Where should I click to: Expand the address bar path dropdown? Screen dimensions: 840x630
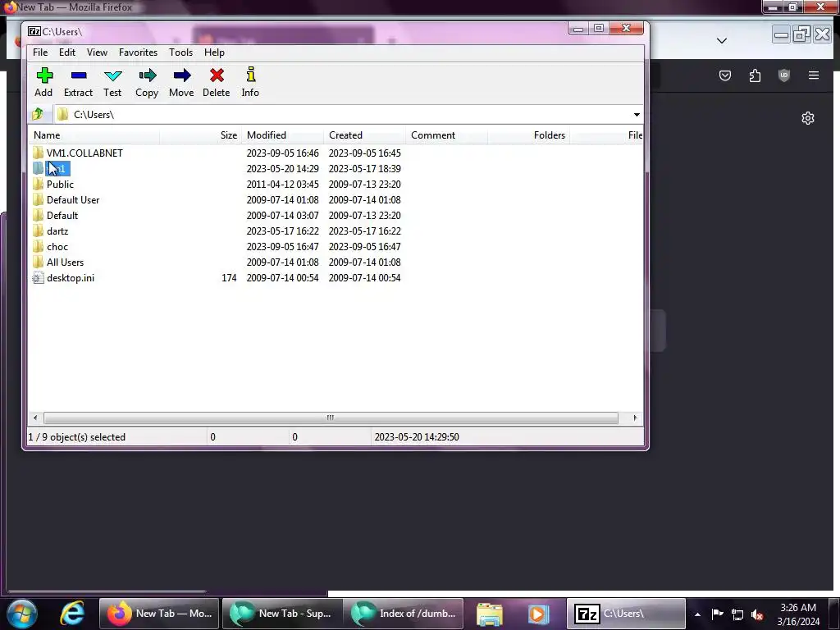point(637,115)
